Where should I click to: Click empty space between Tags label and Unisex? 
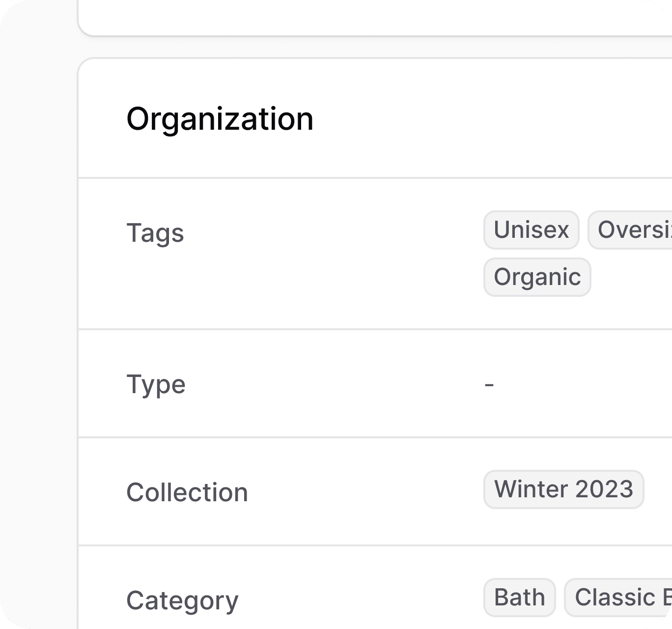tap(334, 233)
